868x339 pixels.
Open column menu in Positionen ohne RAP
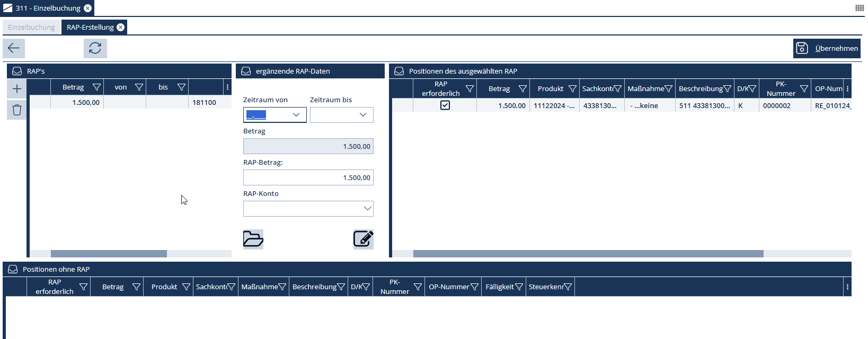coord(847,287)
